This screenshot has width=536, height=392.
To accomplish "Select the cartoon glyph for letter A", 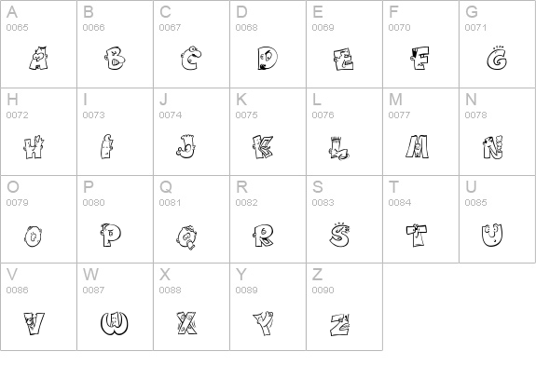I will click(38, 58).
